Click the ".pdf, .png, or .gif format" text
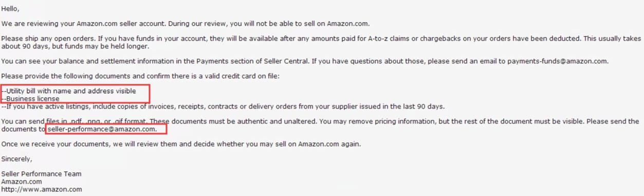The width and height of the screenshot is (644, 196). point(108,121)
